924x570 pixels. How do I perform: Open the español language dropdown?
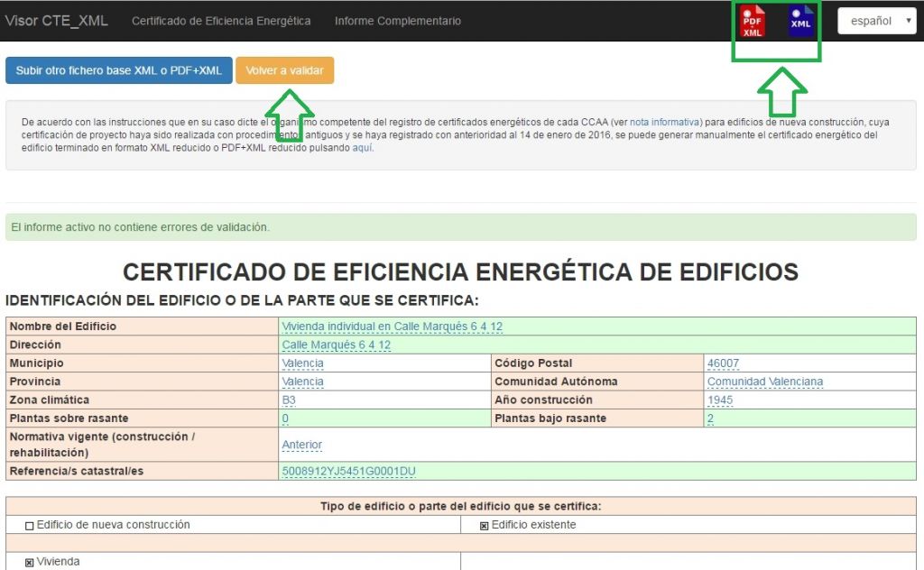pos(876,21)
